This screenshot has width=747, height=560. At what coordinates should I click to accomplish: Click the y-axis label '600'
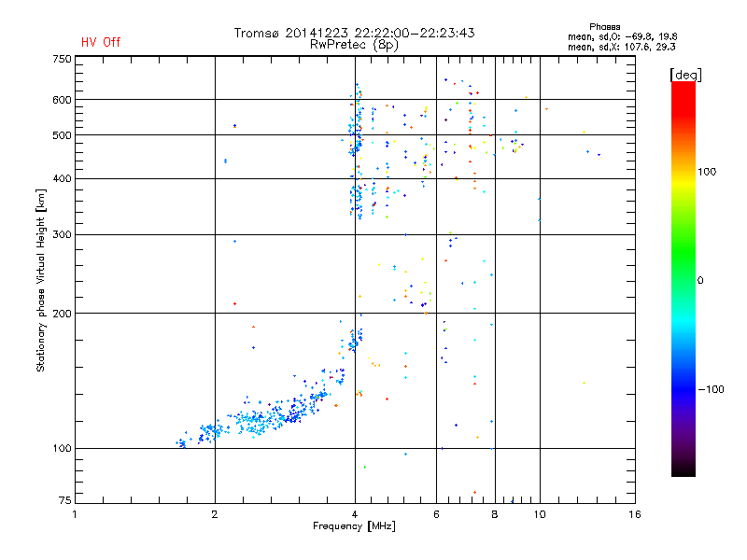tap(62, 100)
